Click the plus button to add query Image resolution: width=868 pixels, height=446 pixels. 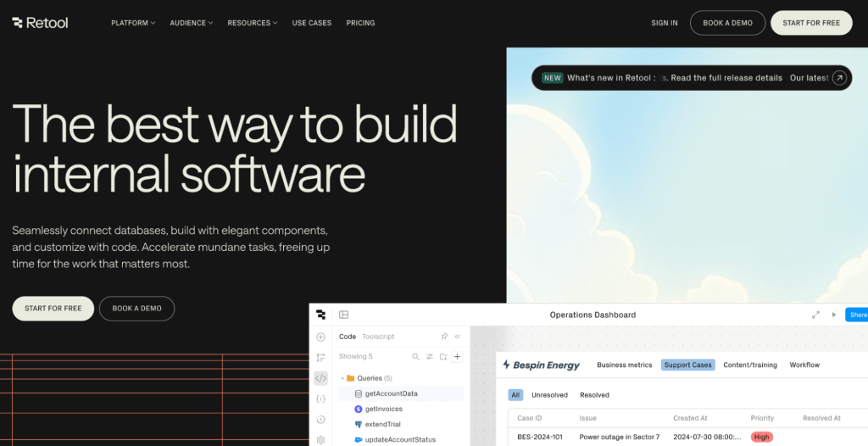click(457, 357)
